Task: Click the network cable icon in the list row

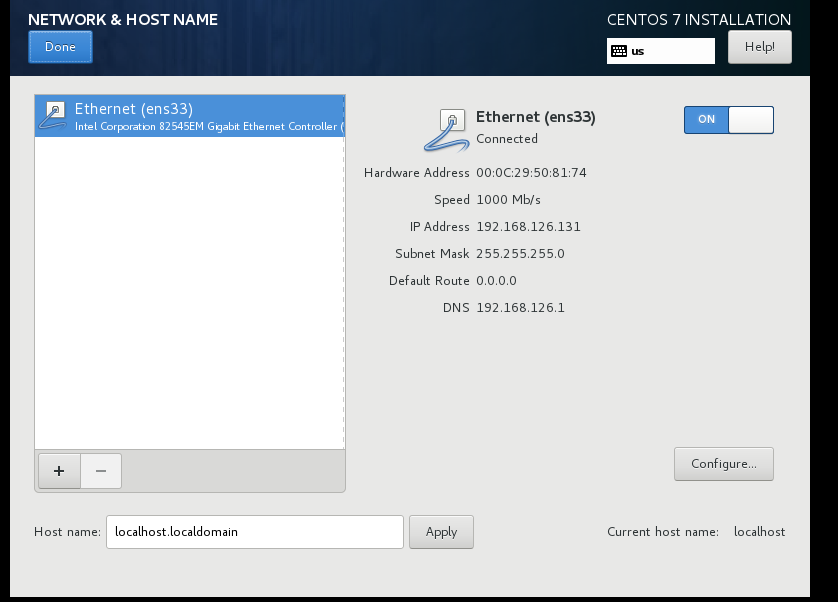Action: coord(53,115)
